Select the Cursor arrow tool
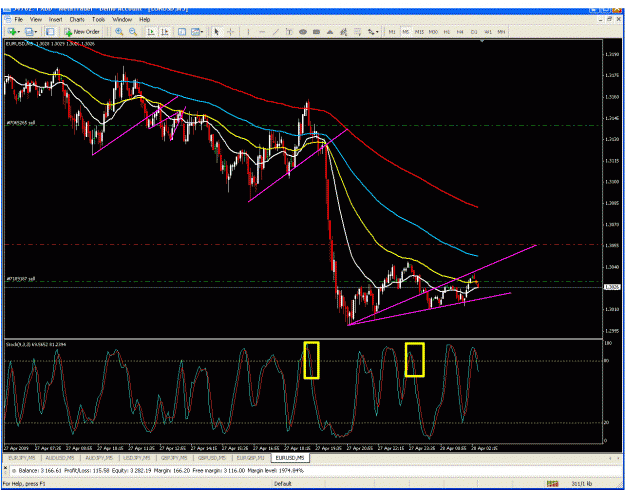 [217, 32]
